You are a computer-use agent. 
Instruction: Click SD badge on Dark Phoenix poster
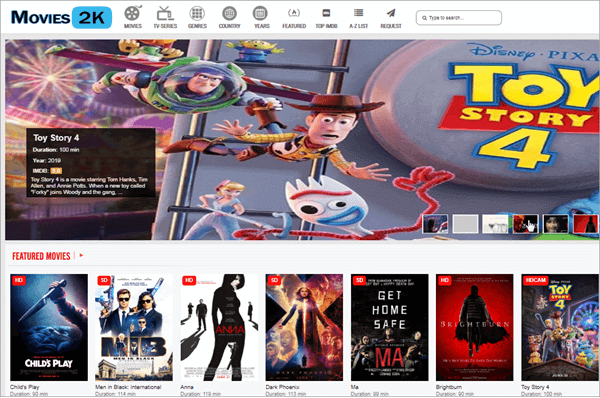(274, 280)
